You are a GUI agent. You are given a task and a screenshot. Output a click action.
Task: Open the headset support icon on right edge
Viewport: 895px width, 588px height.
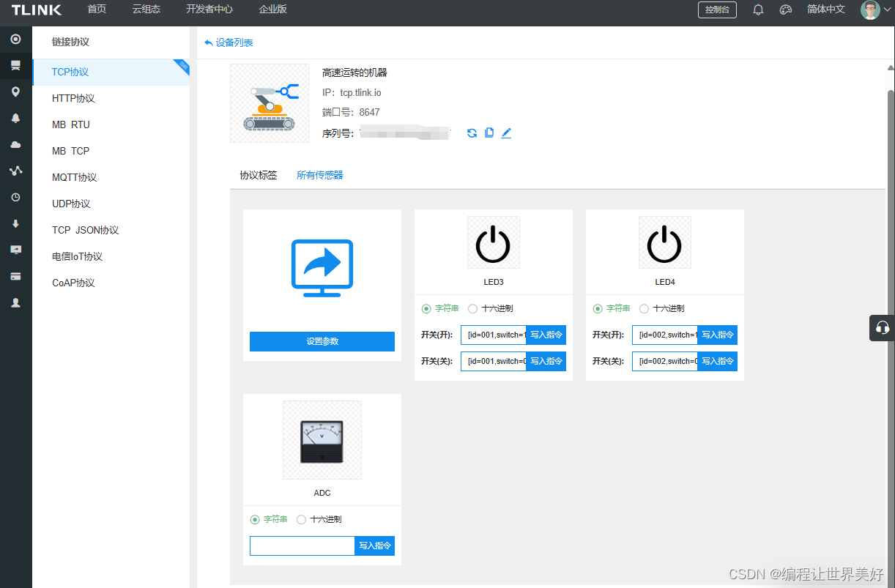coord(884,328)
